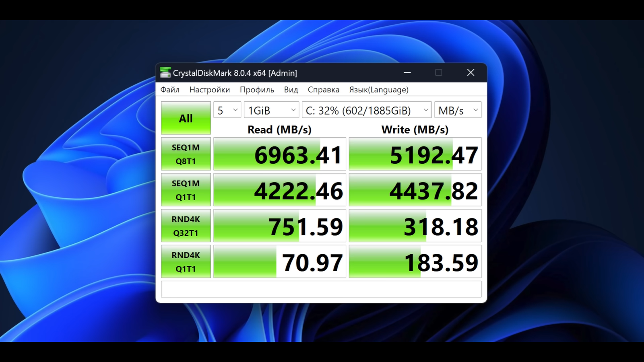This screenshot has height=362, width=644.
Task: Open the Вид menu
Action: coord(291,90)
